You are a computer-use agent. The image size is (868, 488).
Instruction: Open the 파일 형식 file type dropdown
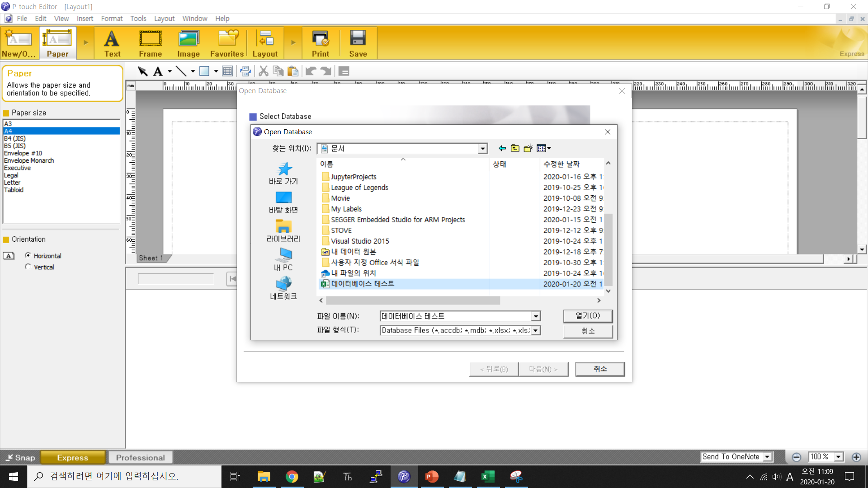pos(536,331)
